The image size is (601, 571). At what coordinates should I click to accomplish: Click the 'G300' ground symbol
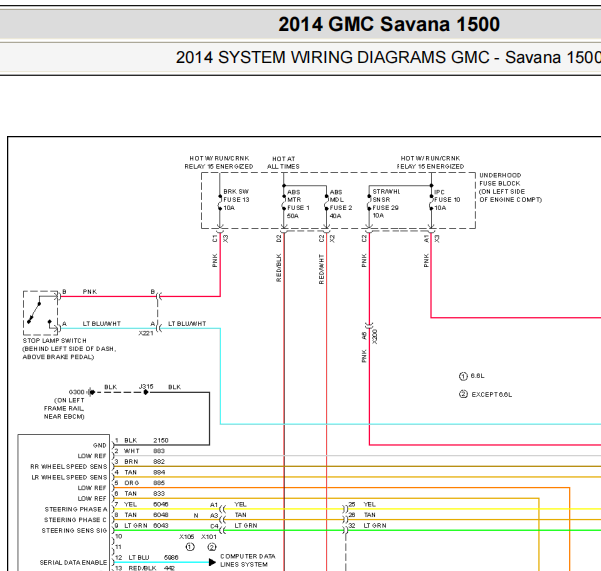[92, 392]
